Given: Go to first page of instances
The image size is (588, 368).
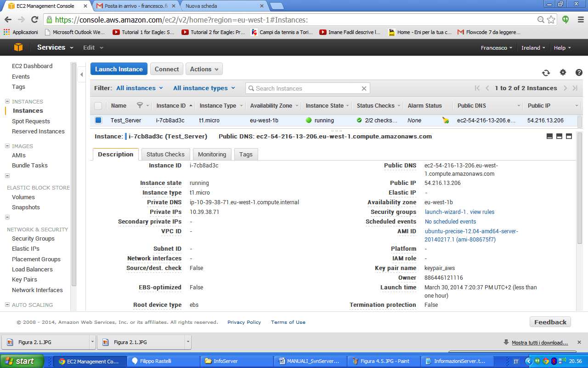Looking at the screenshot, I should click(477, 88).
